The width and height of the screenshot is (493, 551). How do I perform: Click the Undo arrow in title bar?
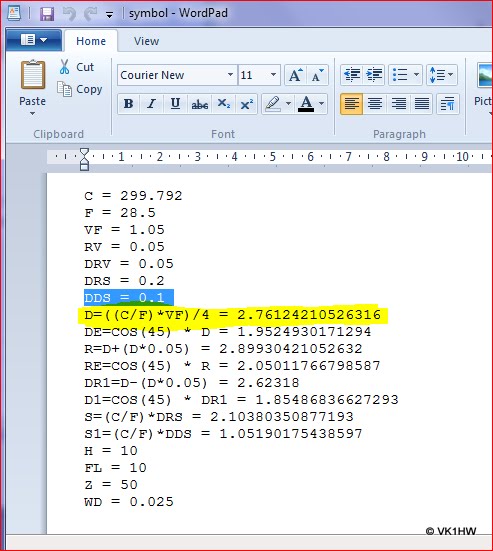[x=69, y=14]
